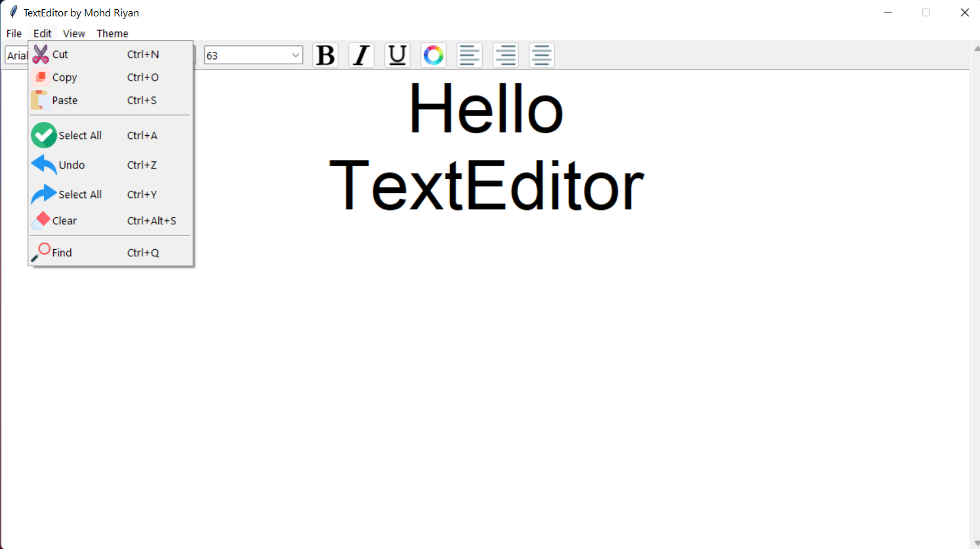Viewport: 980px width, 549px height.
Task: Toggle underline formatting with the U icon
Action: [x=397, y=55]
